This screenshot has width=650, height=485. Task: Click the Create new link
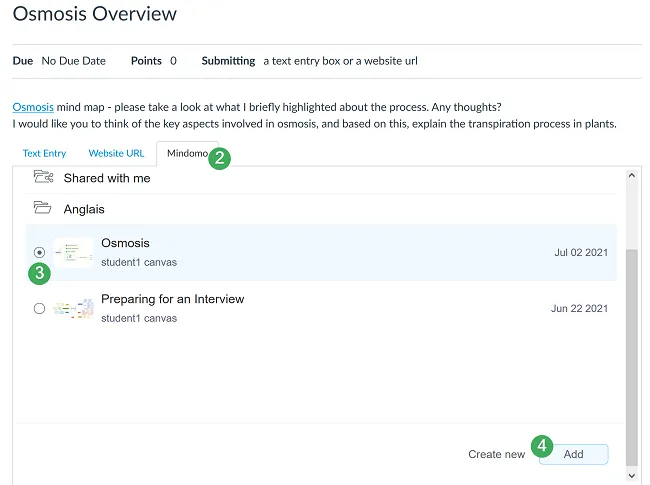pyautogui.click(x=496, y=454)
